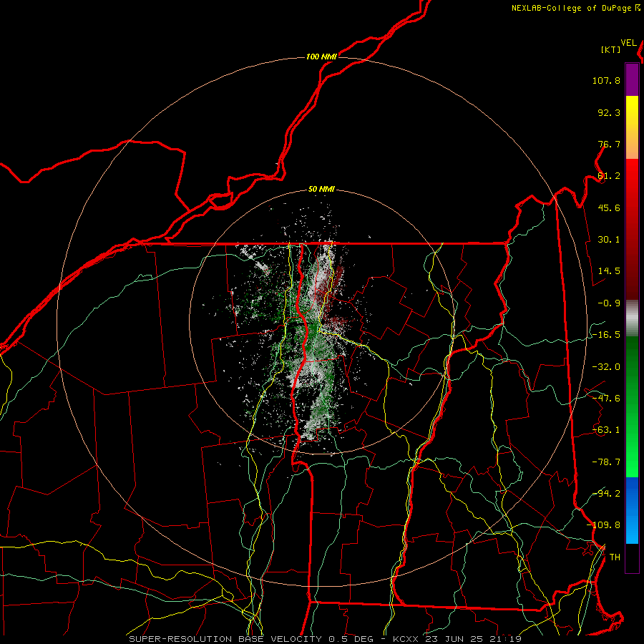Image resolution: width=644 pixels, height=644 pixels.
Task: Click the "TH" label below the scale
Action: click(x=615, y=557)
